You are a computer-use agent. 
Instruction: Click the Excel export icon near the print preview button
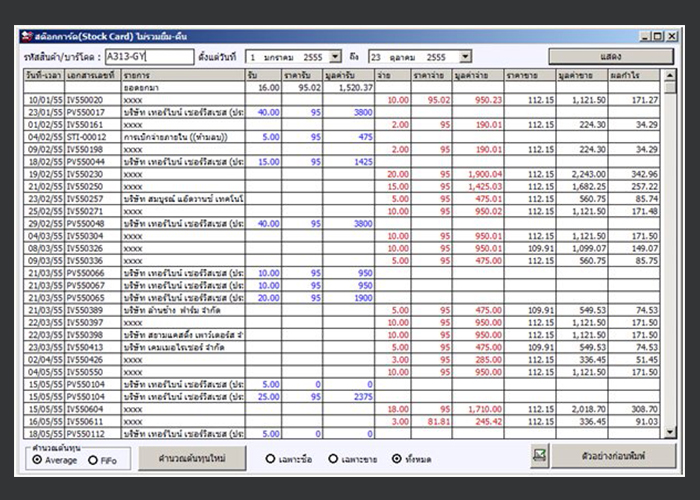pyautogui.click(x=540, y=455)
